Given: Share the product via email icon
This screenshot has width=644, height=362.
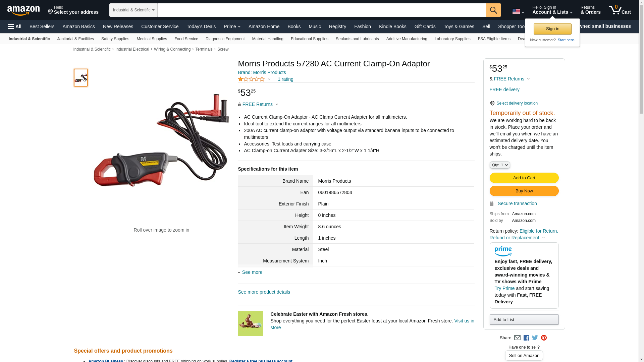Looking at the screenshot, I should click(x=517, y=338).
